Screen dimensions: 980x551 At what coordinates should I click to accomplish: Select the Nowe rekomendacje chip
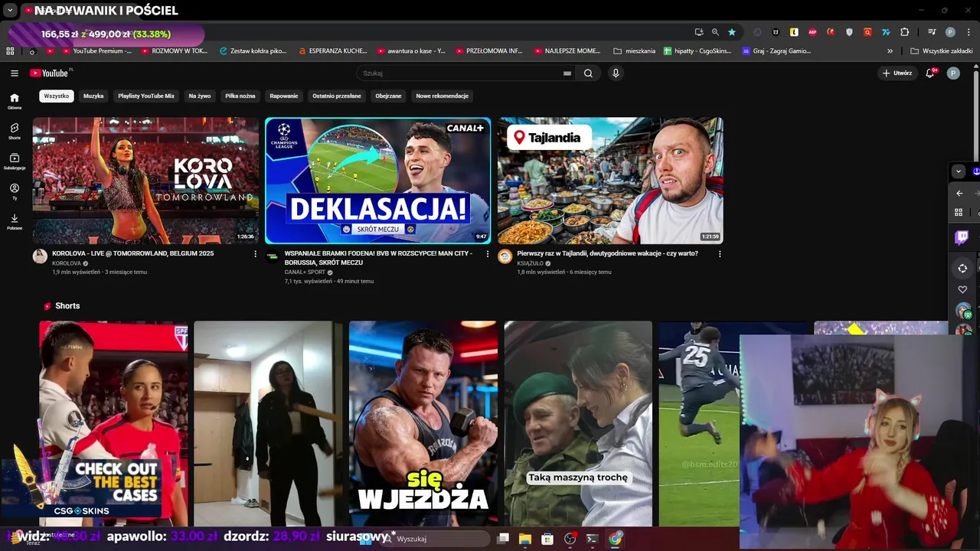pyautogui.click(x=443, y=96)
